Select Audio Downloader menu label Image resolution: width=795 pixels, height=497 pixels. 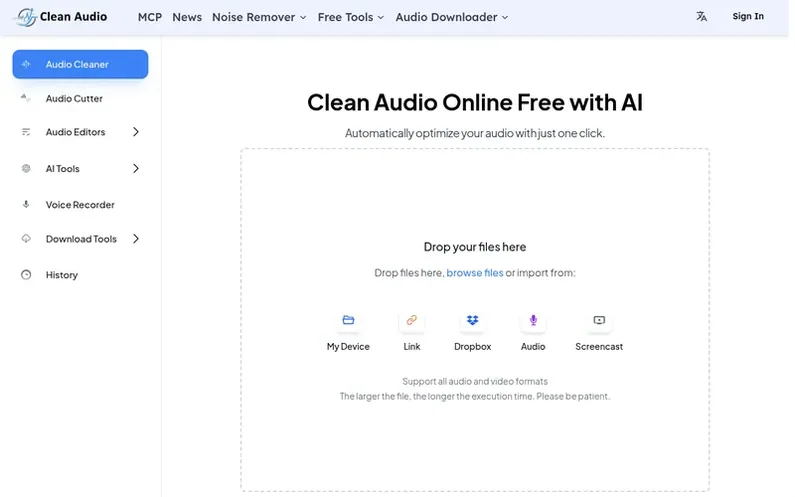point(446,17)
